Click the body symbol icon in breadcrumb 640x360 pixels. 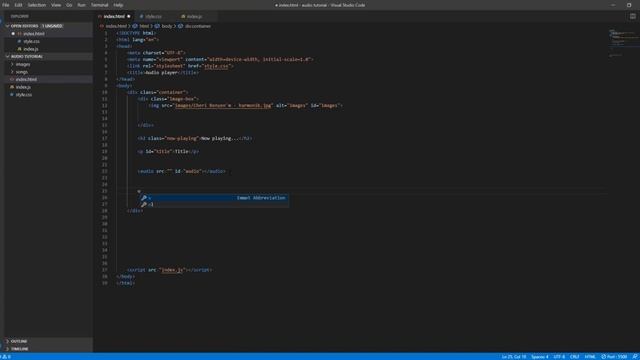(x=157, y=26)
